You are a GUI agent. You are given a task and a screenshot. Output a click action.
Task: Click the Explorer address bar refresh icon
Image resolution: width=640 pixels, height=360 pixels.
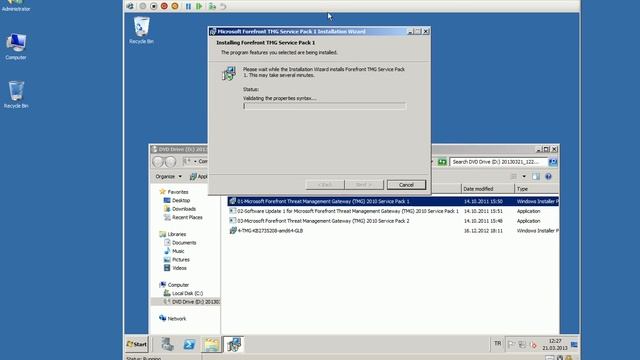pyautogui.click(x=442, y=162)
